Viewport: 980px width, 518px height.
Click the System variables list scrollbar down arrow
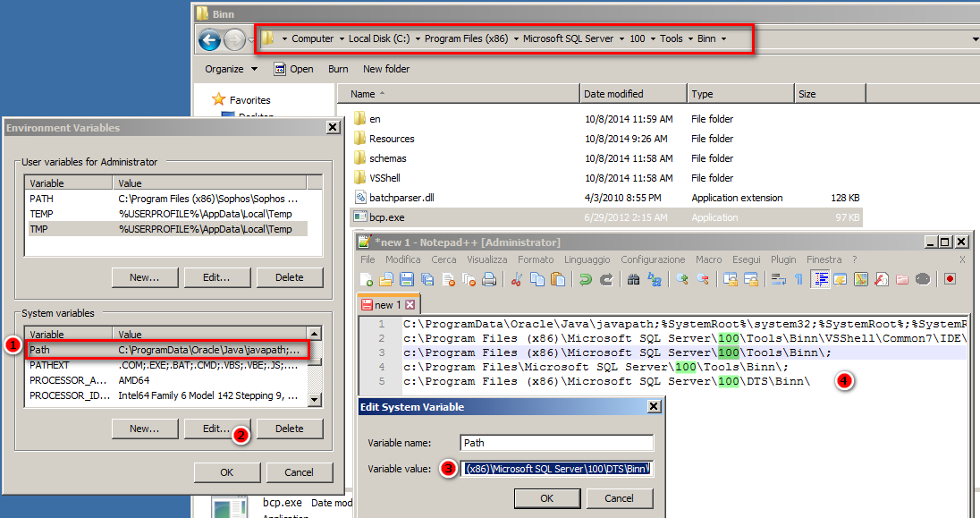(315, 399)
